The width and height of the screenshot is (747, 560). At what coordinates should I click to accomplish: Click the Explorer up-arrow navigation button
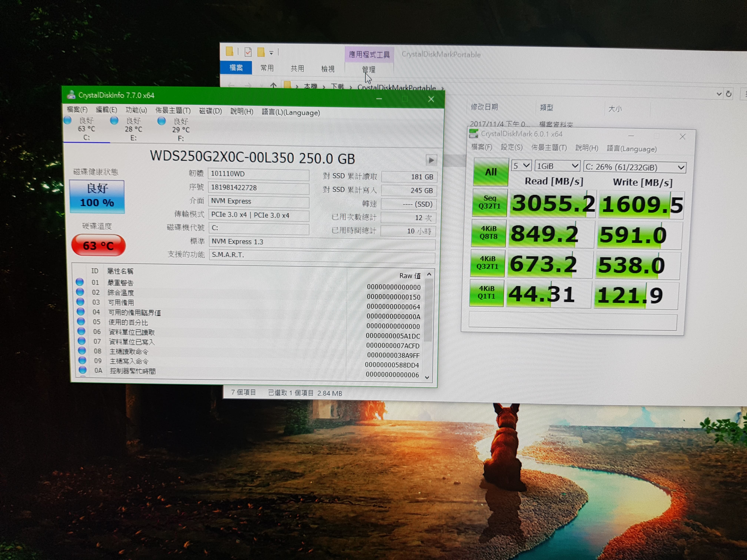click(273, 85)
